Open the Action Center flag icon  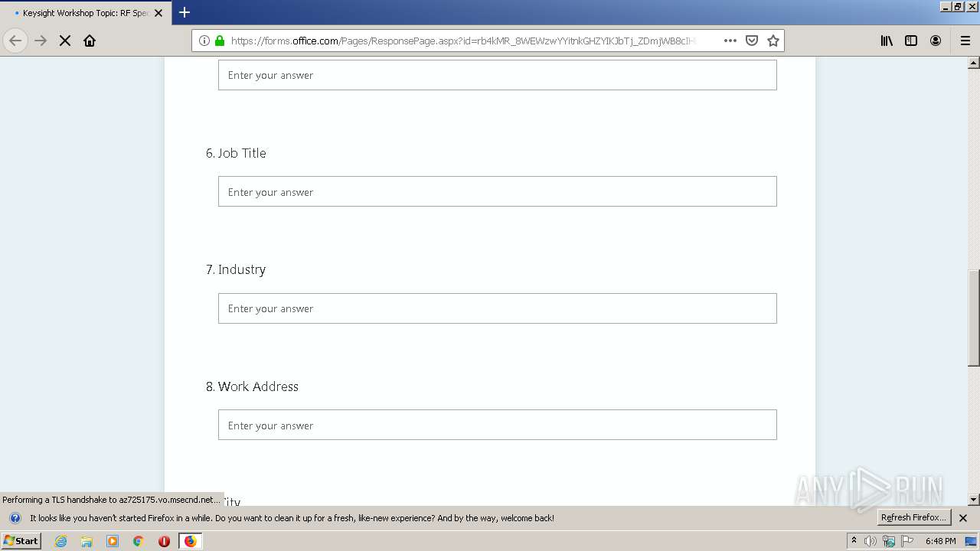tap(907, 541)
